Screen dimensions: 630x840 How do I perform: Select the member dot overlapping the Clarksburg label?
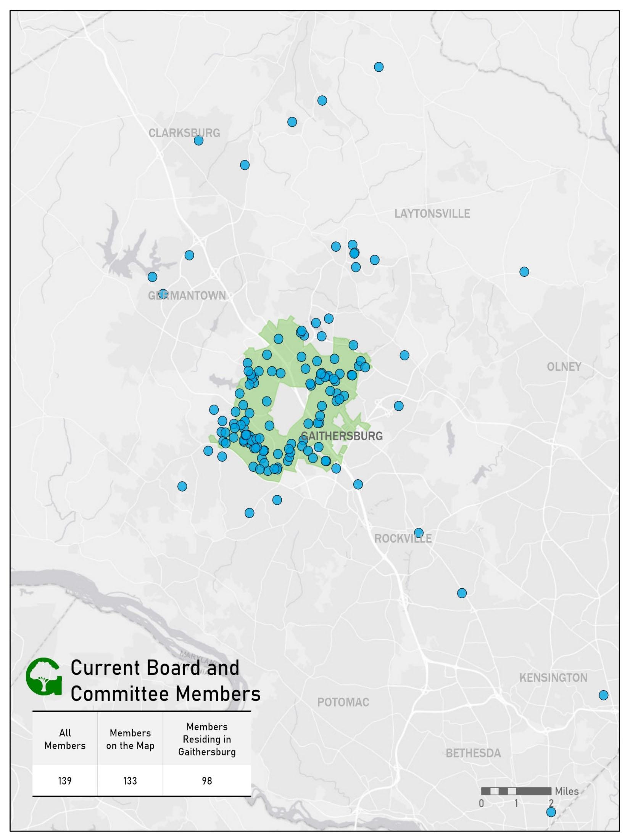(198, 141)
